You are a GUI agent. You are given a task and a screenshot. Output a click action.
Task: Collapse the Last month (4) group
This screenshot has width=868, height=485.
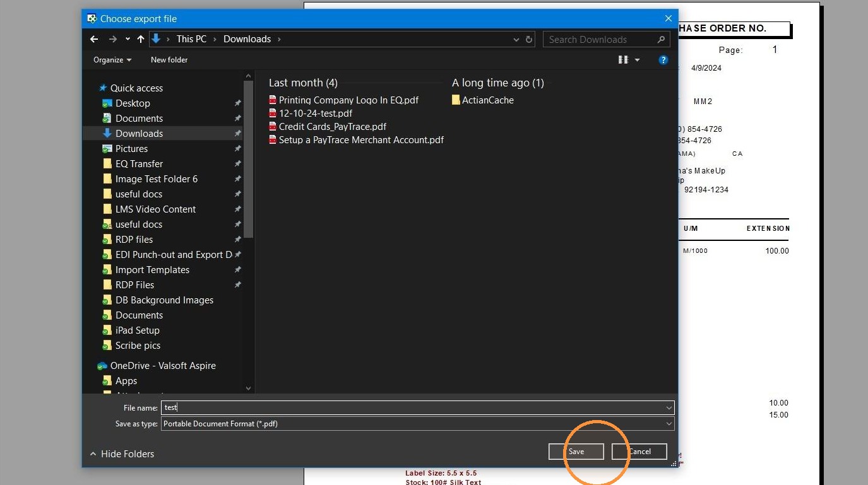303,83
